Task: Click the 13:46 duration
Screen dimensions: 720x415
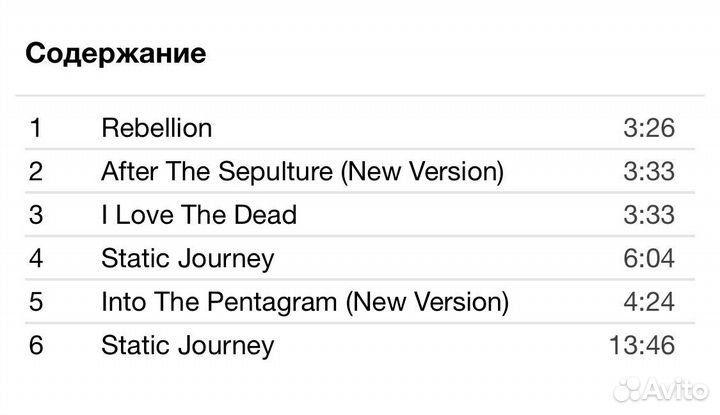Action: [641, 345]
